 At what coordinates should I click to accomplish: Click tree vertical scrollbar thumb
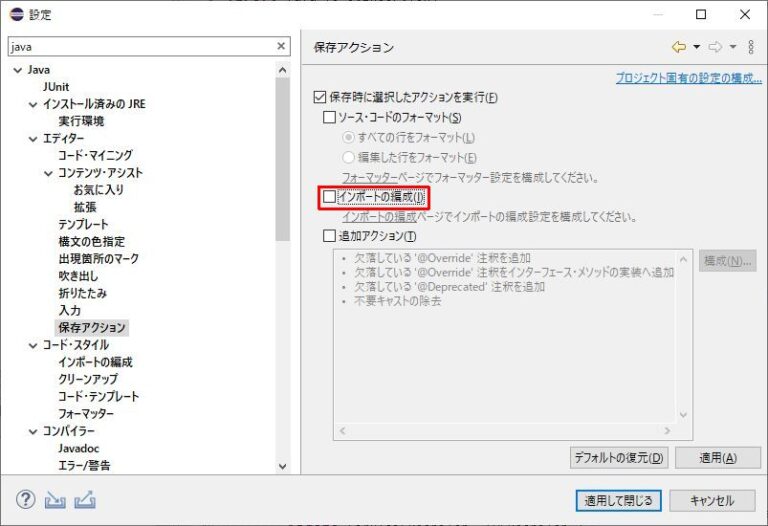(x=283, y=159)
